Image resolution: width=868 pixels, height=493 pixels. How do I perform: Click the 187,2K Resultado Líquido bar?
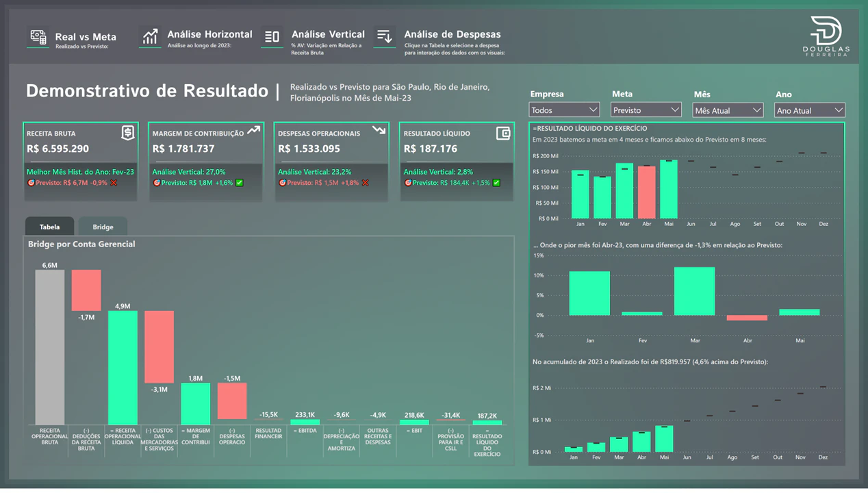[487, 422]
